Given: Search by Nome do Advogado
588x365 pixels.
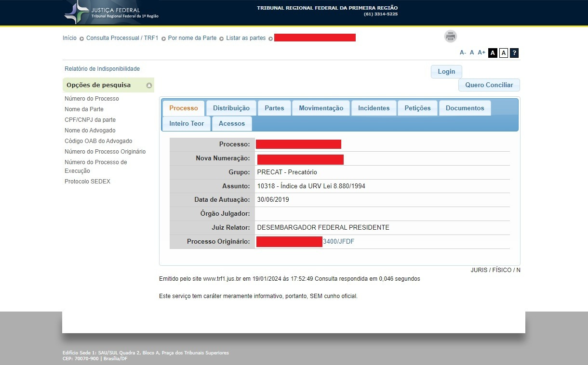Looking at the screenshot, I should pos(90,130).
